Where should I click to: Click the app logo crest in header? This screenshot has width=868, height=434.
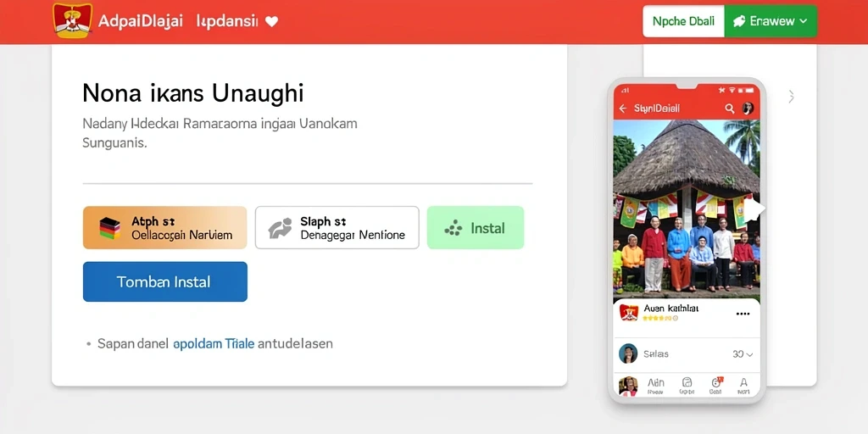click(x=73, y=20)
